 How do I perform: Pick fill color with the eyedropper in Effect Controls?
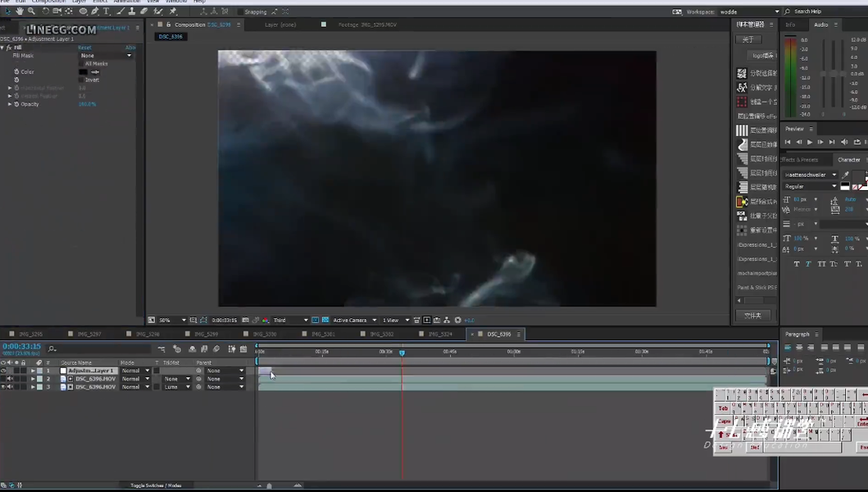pos(95,72)
